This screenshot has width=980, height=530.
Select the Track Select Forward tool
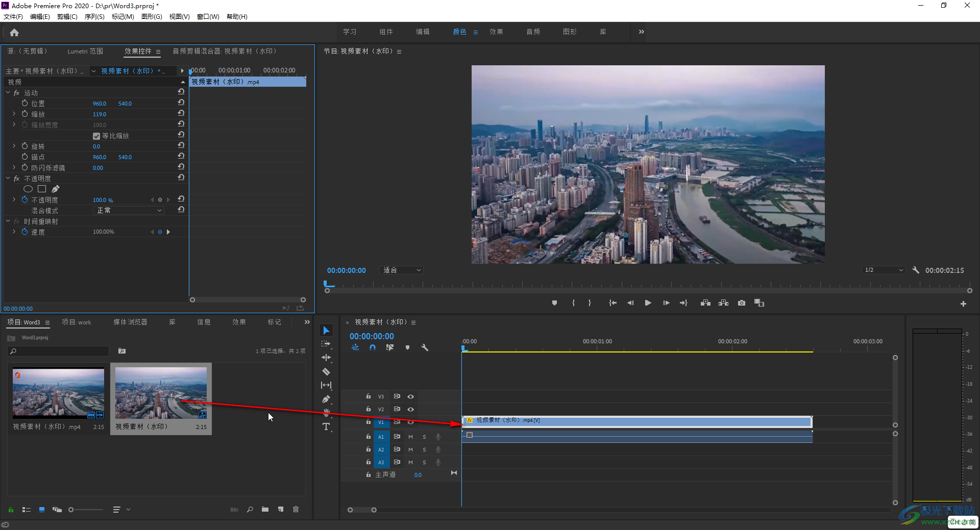(x=326, y=344)
